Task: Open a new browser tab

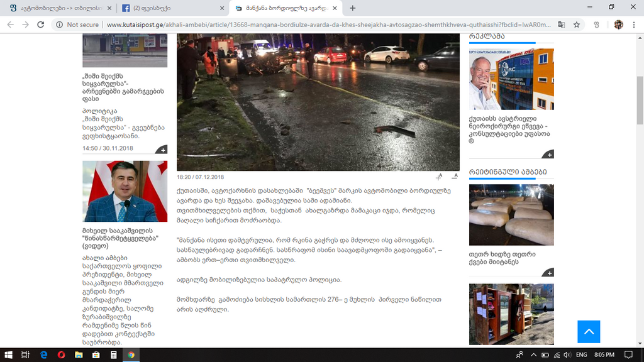Action: click(352, 8)
